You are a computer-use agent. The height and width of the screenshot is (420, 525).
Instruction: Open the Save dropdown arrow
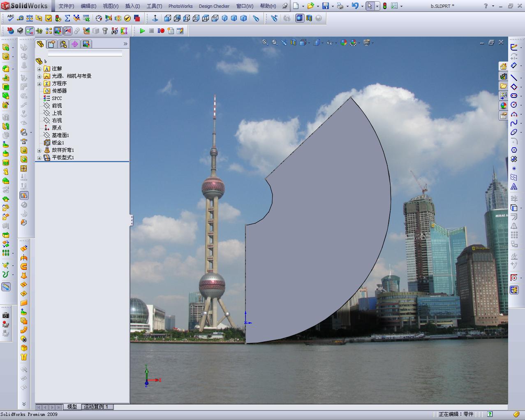[x=333, y=6]
